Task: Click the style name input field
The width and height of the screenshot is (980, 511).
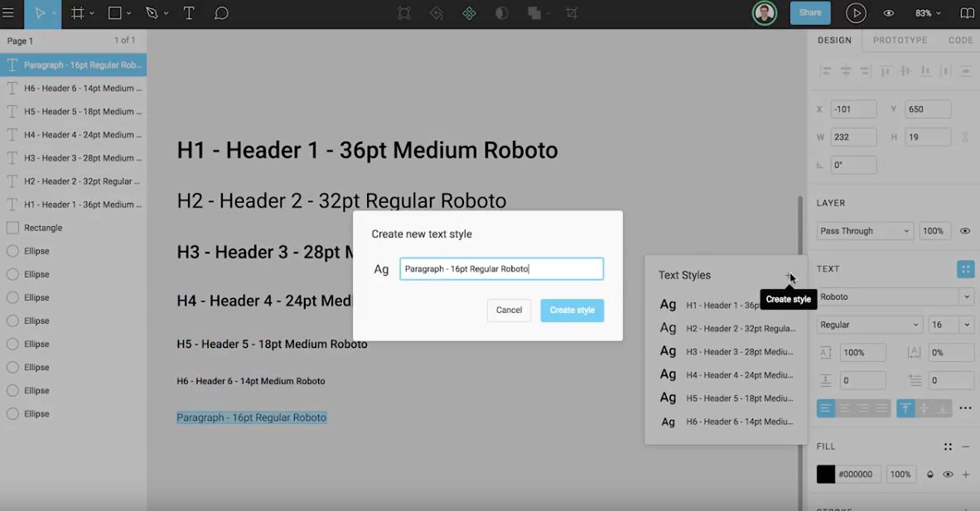Action: click(x=501, y=269)
